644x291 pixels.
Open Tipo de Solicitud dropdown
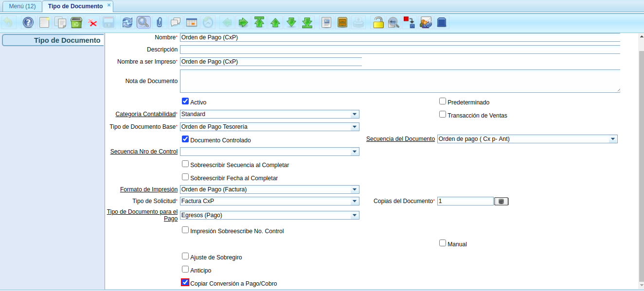pos(355,201)
